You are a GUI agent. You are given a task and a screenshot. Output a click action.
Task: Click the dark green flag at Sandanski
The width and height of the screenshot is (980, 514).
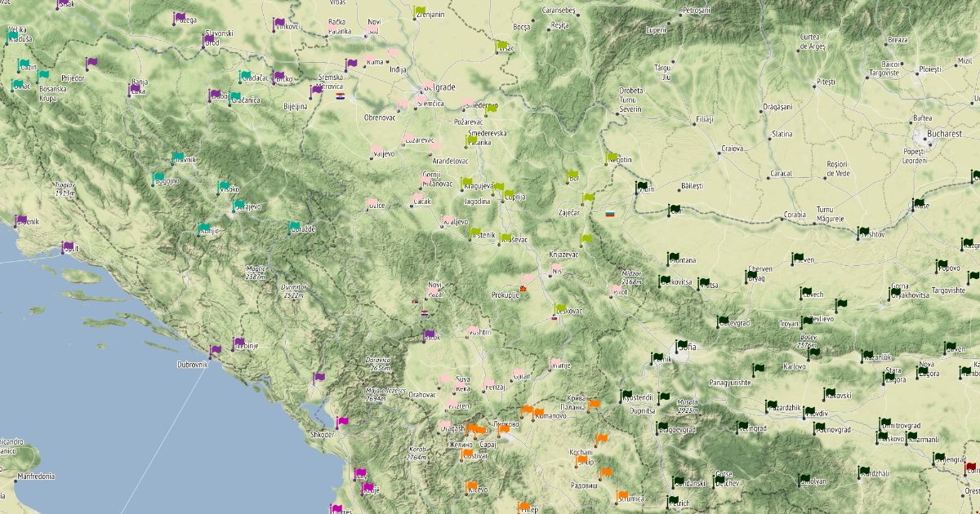tap(677, 481)
